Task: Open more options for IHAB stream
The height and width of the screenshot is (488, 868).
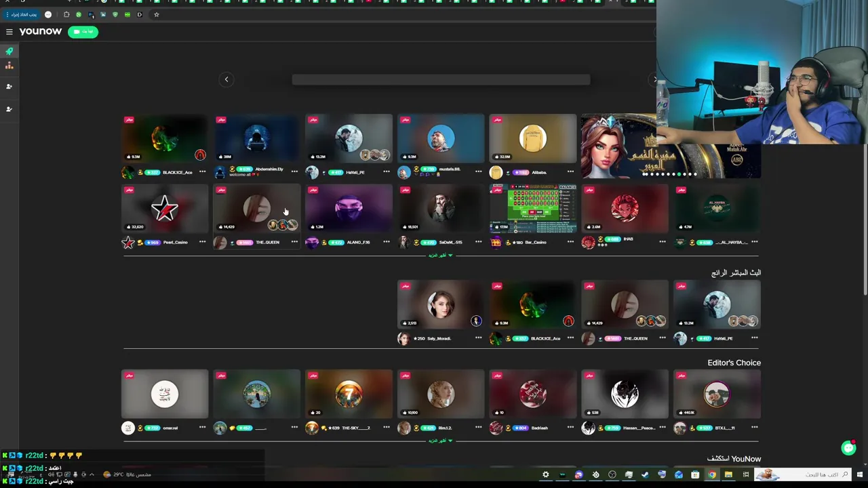Action: coord(663,242)
